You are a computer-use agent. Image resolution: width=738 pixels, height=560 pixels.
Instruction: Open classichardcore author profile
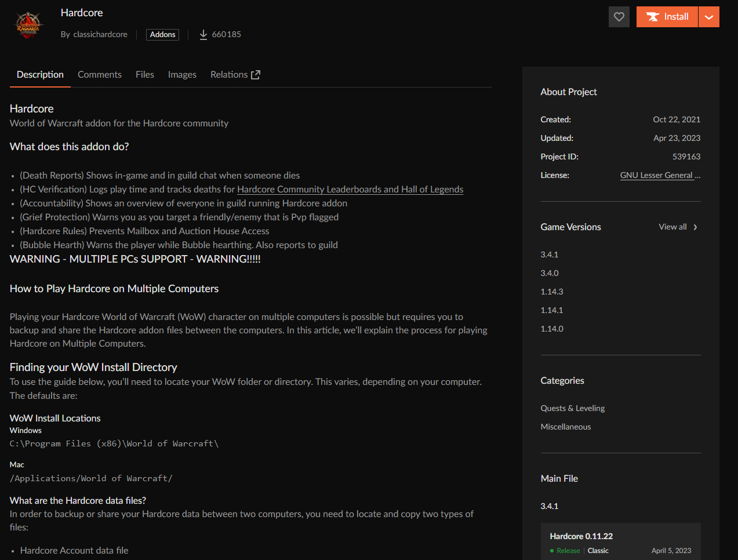[x=100, y=35]
